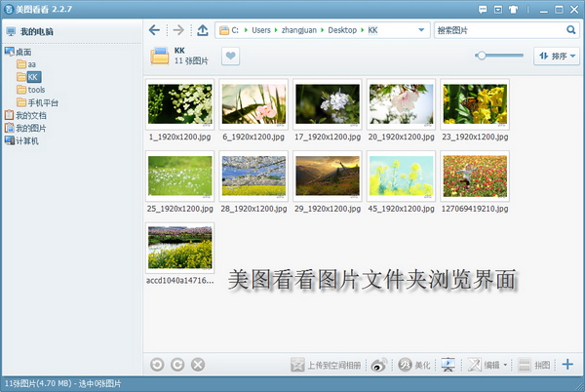The height and width of the screenshot is (392, 585).
Task: Start slideshow presentation icon
Action: click(x=448, y=365)
